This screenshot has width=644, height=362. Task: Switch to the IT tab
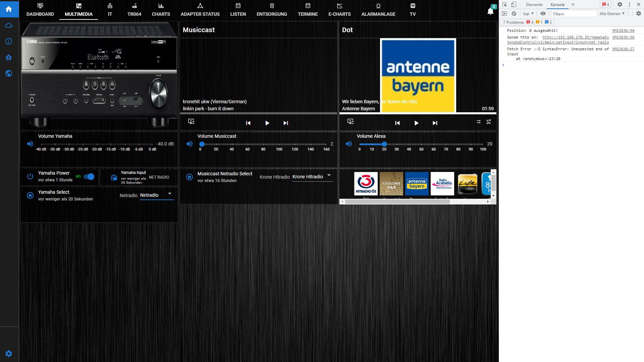(110, 10)
